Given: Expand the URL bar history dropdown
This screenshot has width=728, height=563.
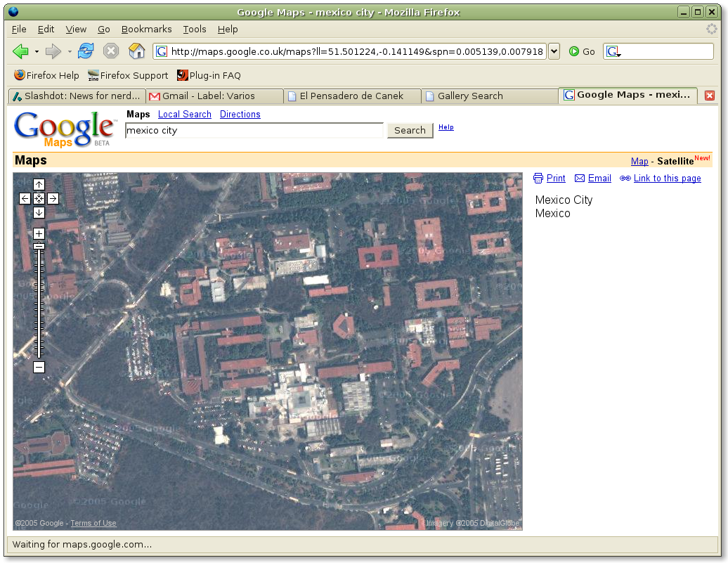Looking at the screenshot, I should click(x=554, y=51).
